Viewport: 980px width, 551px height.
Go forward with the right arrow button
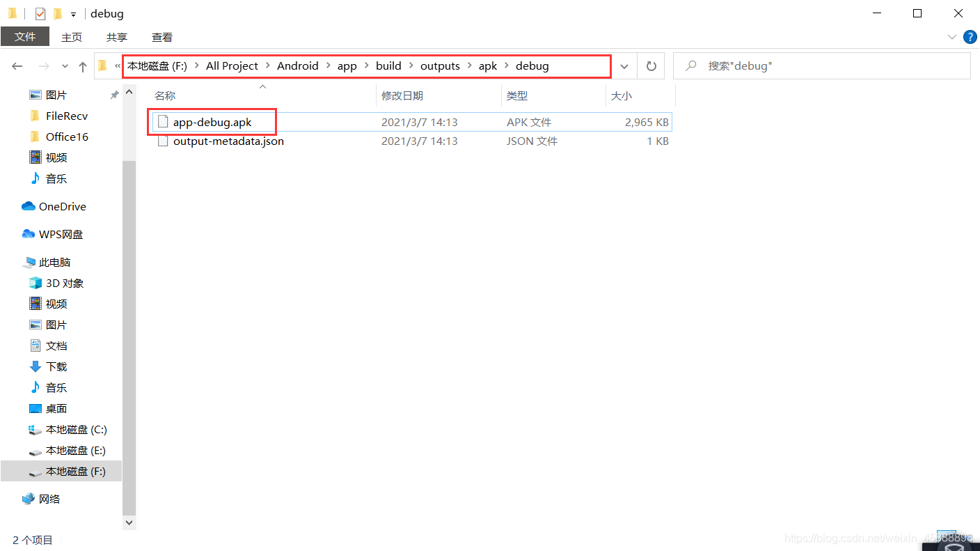(43, 66)
